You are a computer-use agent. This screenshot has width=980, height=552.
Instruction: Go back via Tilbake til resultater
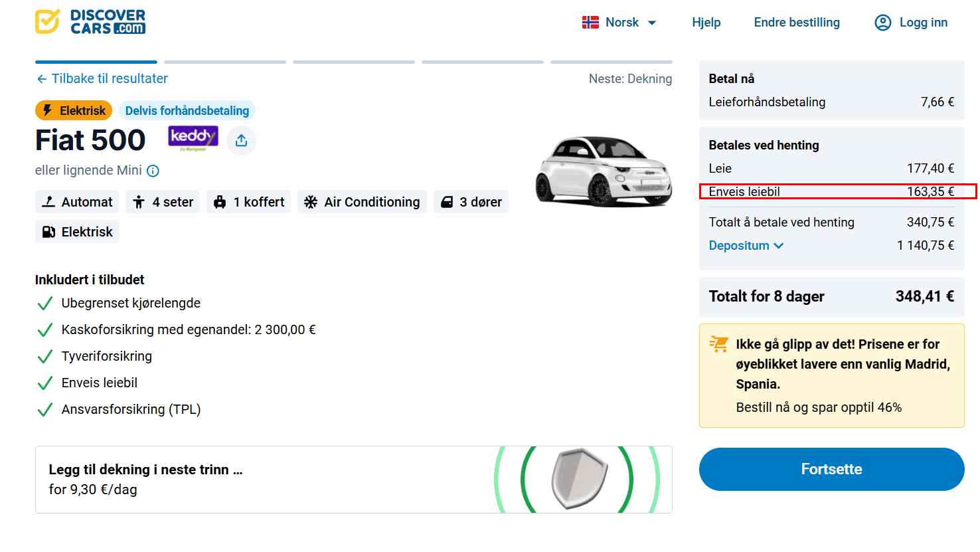(x=102, y=78)
